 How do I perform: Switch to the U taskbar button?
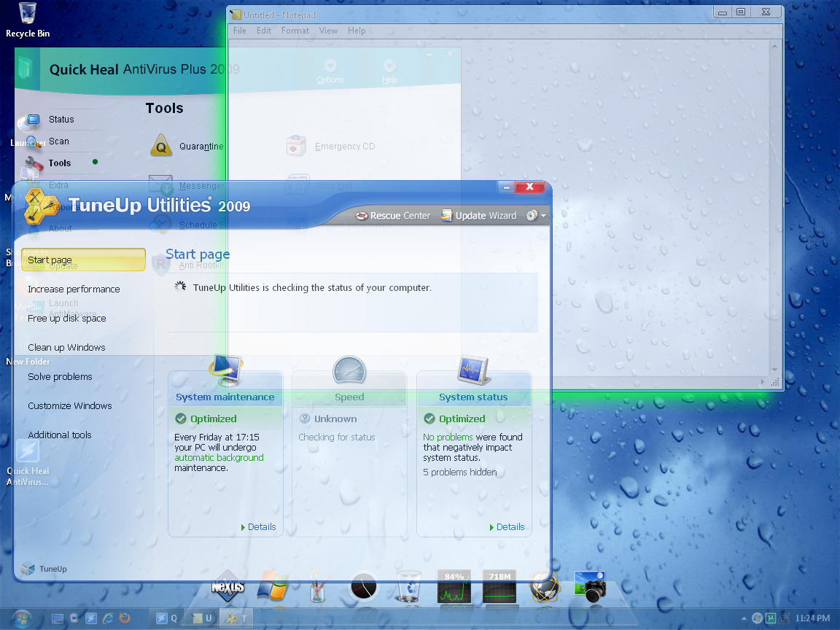tap(203, 618)
